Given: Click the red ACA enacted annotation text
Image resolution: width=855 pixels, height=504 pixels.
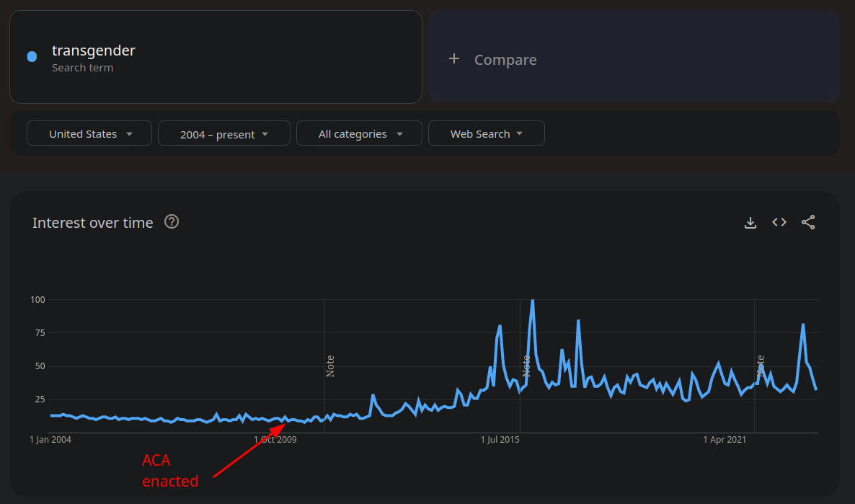Looking at the screenshot, I should click(169, 471).
